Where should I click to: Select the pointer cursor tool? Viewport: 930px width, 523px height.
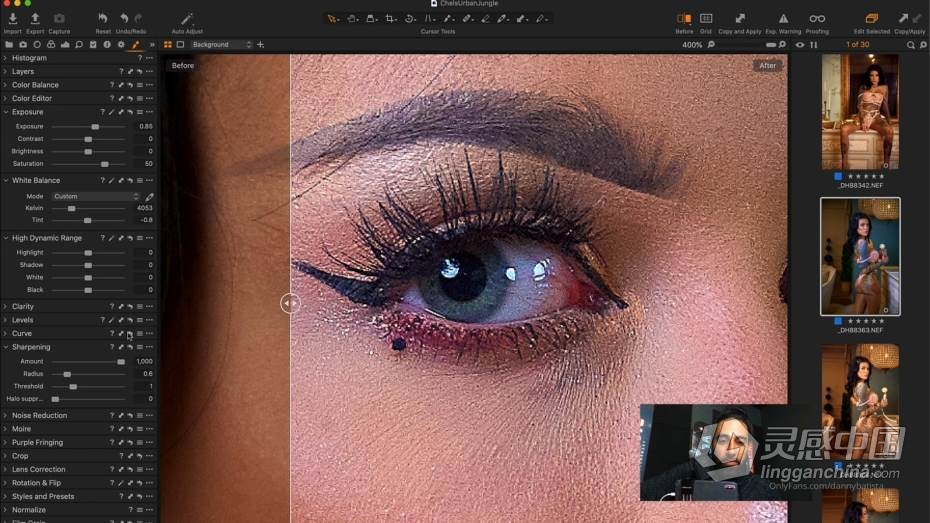[x=332, y=19]
